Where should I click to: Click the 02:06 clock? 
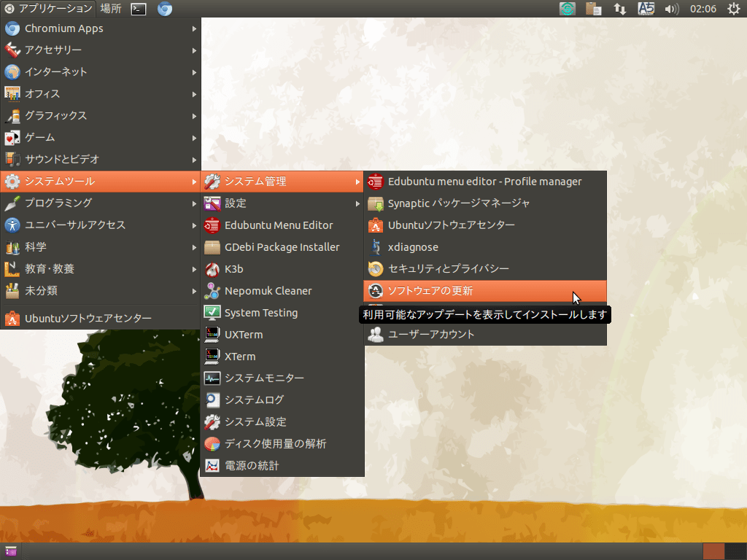click(x=703, y=9)
